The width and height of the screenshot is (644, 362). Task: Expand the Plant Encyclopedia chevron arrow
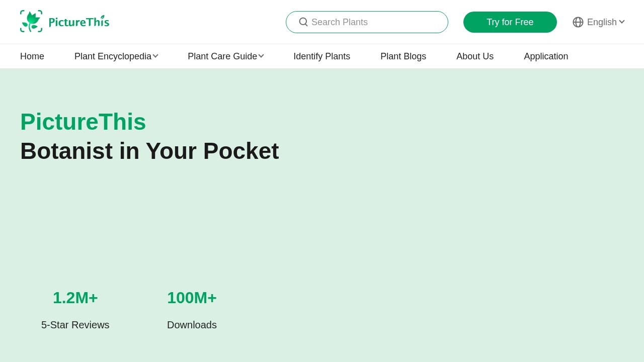[x=155, y=56]
